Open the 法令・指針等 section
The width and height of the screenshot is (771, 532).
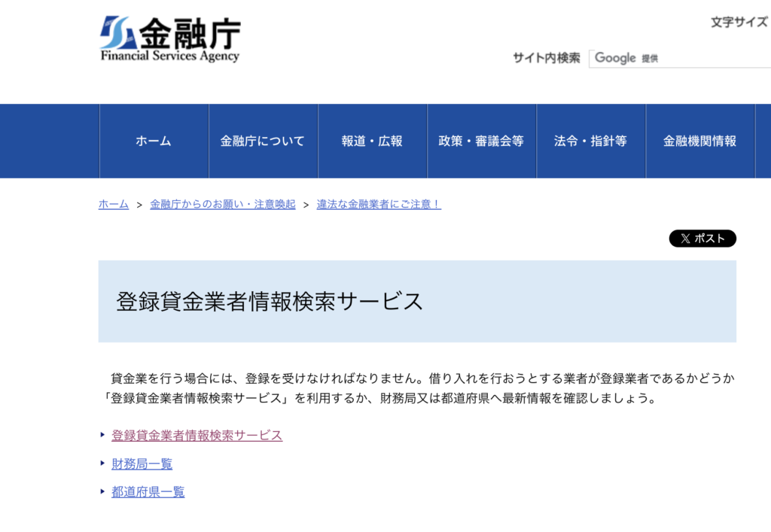tap(592, 141)
